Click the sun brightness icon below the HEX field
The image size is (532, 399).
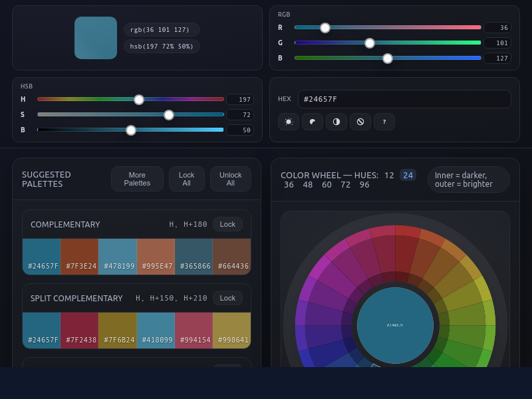[x=288, y=122]
